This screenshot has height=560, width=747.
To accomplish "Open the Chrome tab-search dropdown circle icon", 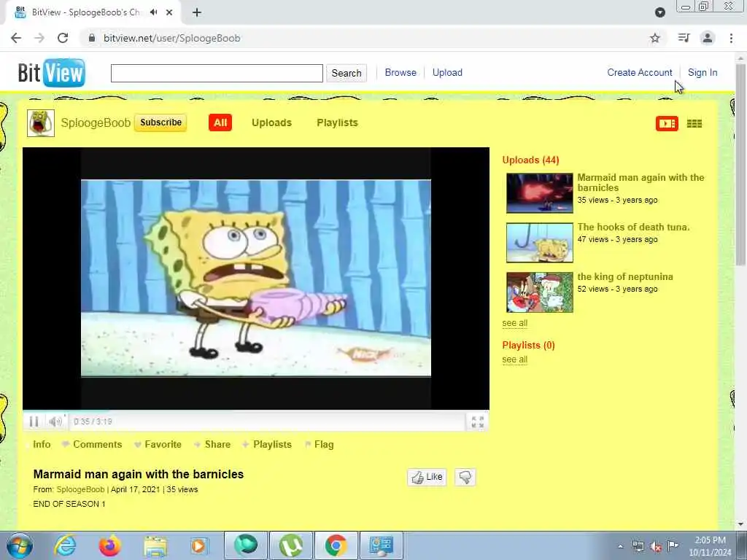I will point(659,13).
